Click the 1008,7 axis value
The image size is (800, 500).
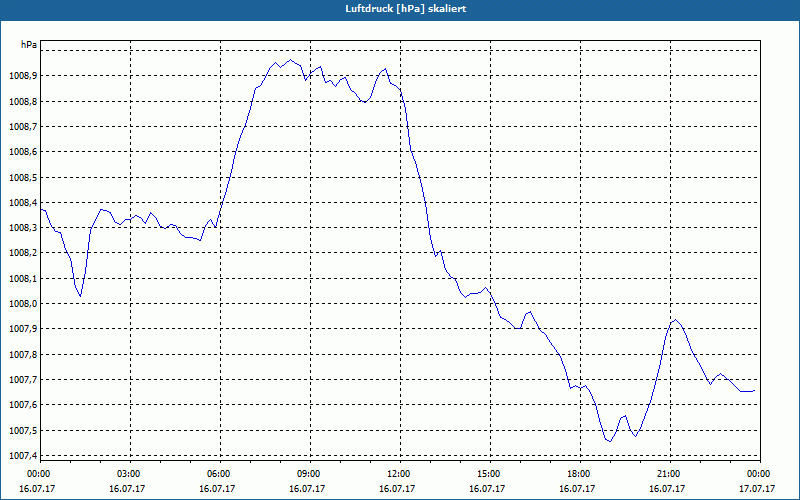click(x=23, y=127)
